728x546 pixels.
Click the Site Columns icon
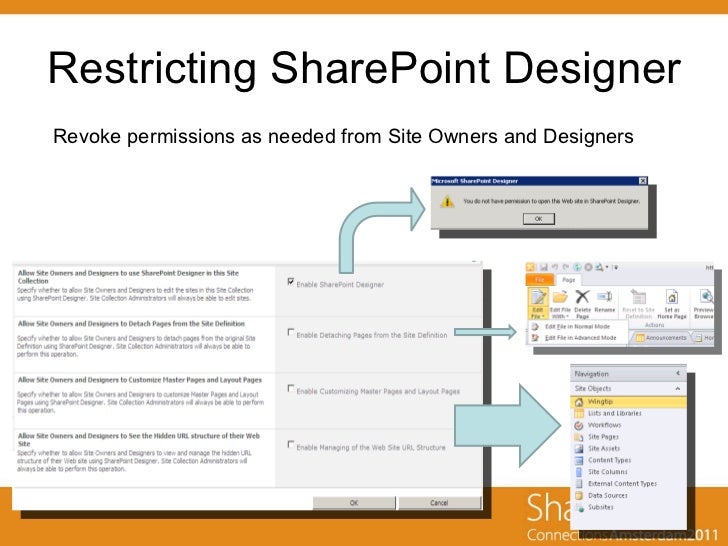click(x=579, y=472)
